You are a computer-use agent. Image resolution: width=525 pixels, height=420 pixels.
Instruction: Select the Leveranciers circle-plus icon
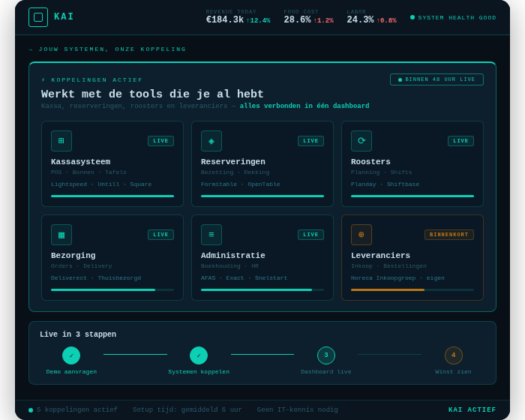pos(361,235)
